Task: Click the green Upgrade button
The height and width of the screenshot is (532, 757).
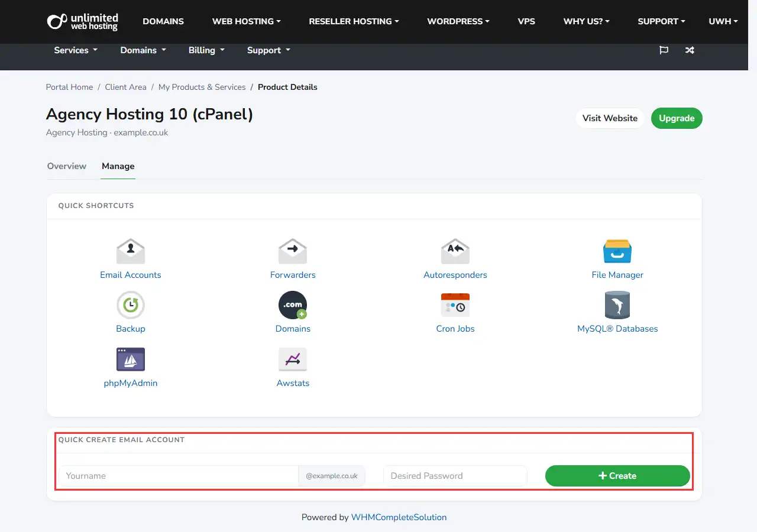Action: (677, 118)
